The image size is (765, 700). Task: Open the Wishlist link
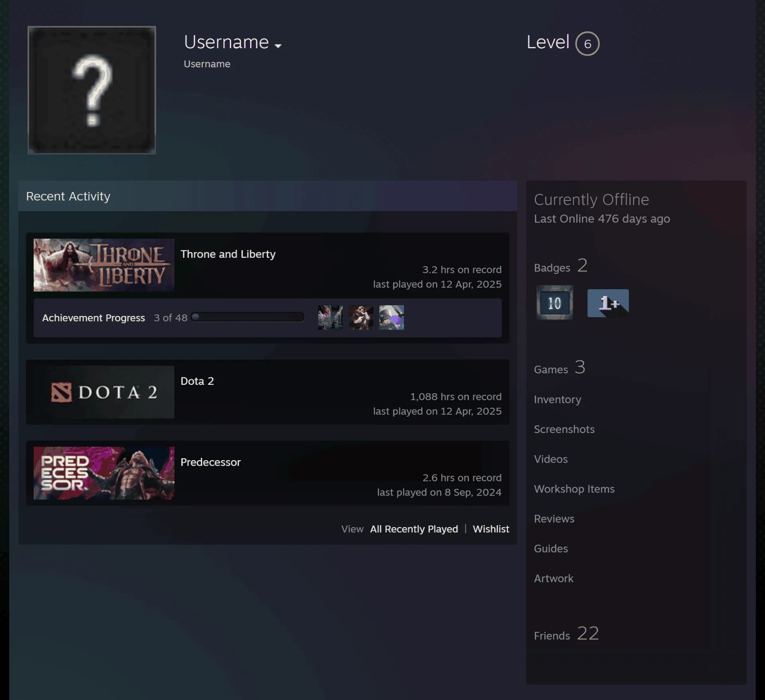pos(491,529)
